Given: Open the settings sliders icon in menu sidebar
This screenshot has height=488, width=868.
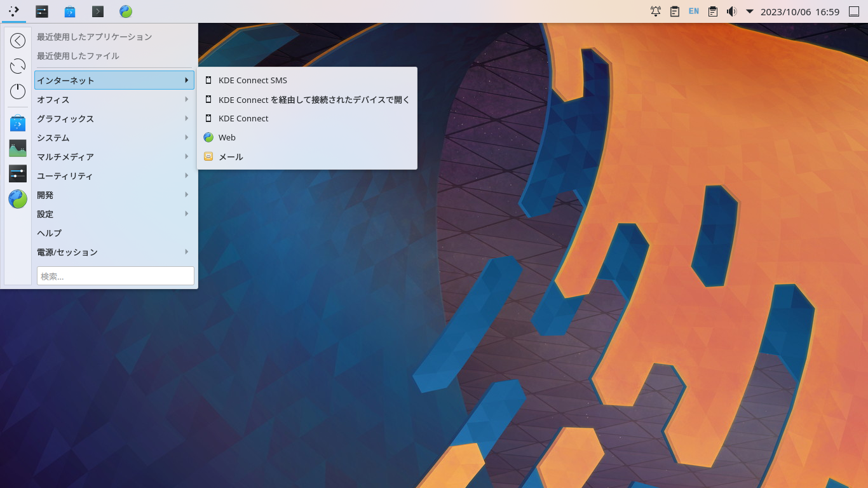Looking at the screenshot, I should pos(18,173).
